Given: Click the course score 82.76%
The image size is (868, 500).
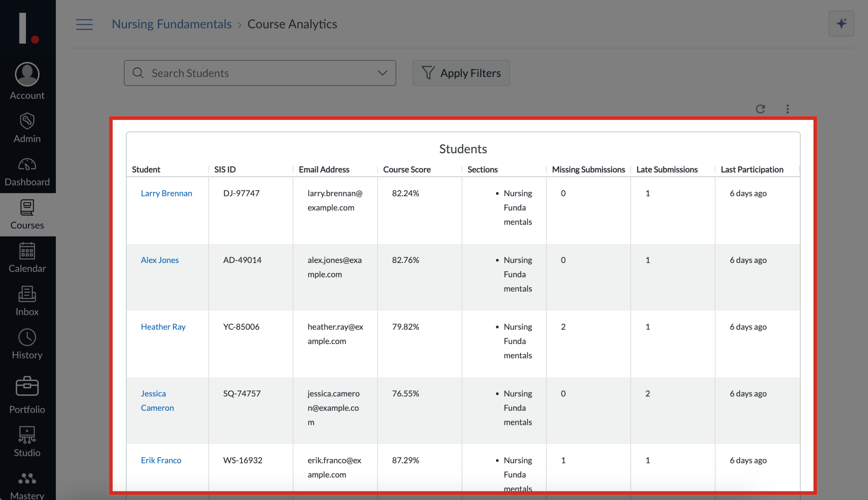Looking at the screenshot, I should 405,260.
